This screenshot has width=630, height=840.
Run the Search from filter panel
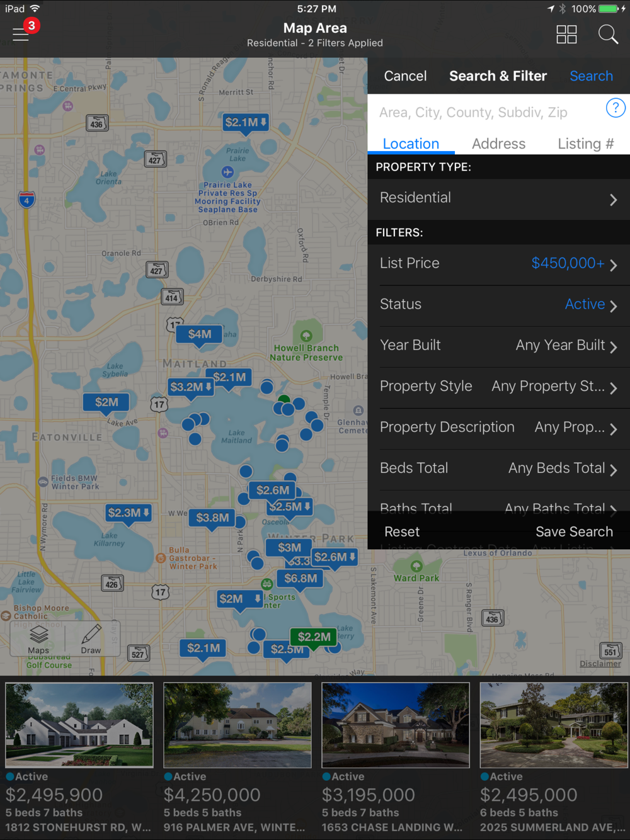(591, 76)
